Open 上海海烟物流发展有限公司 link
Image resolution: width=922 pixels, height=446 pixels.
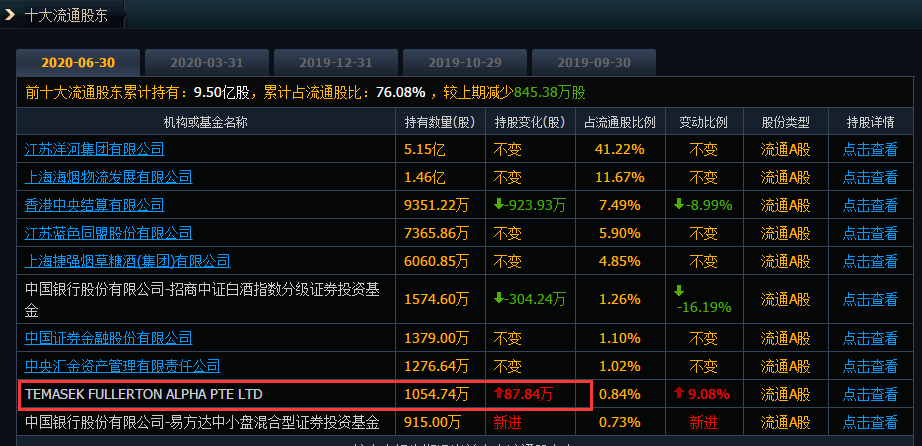pos(108,177)
